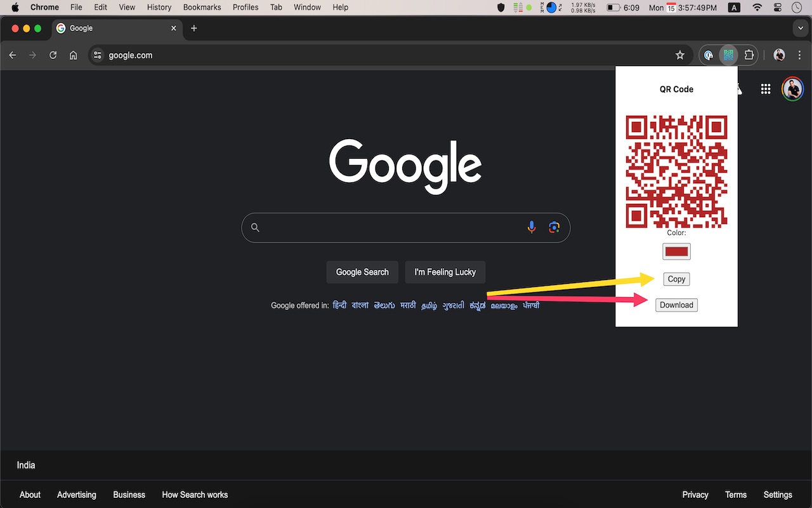This screenshot has height=508, width=812.
Task: Open the Window menu
Action: [307, 8]
